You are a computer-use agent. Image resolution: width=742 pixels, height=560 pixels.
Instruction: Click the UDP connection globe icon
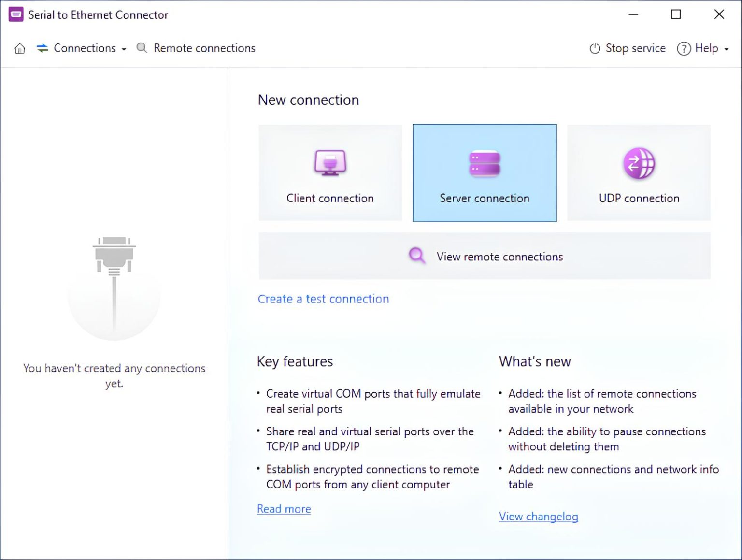pyautogui.click(x=639, y=163)
